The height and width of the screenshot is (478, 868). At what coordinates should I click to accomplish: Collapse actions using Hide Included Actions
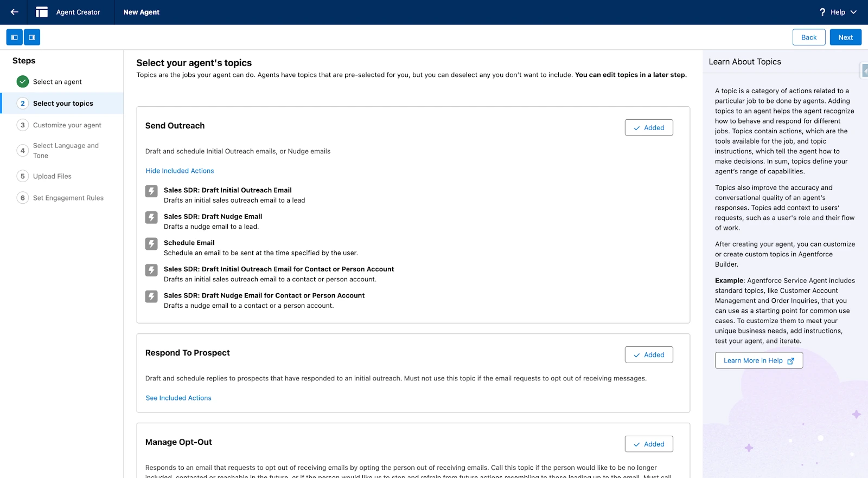179,171
